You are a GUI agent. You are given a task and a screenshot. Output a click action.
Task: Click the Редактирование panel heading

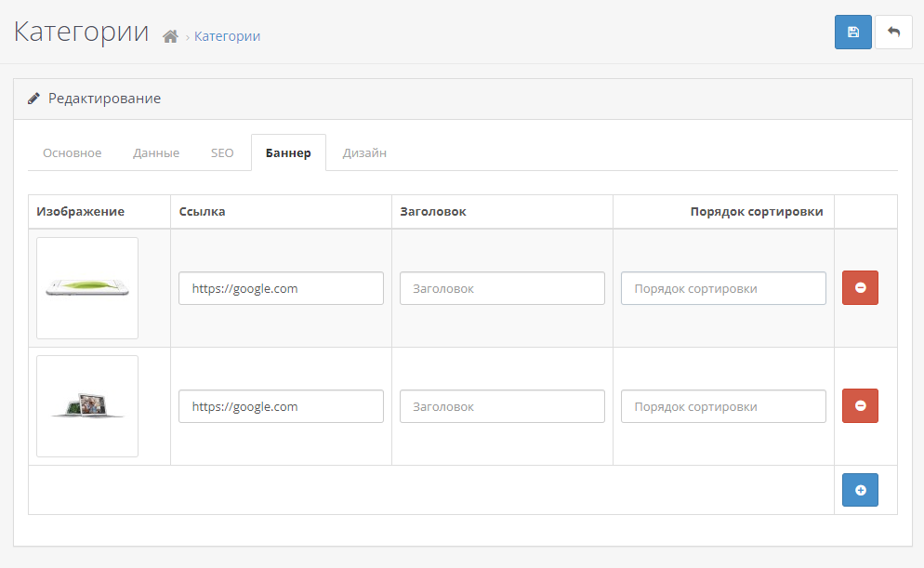pos(104,99)
